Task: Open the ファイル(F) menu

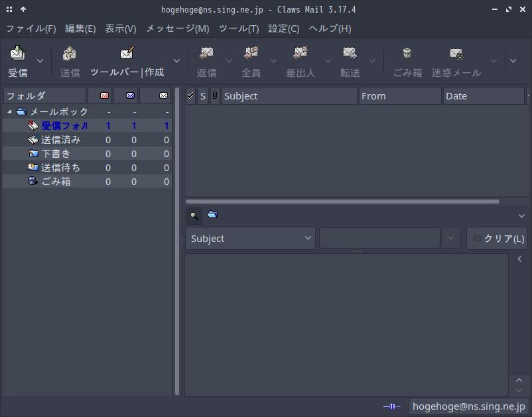Action: 31,29
